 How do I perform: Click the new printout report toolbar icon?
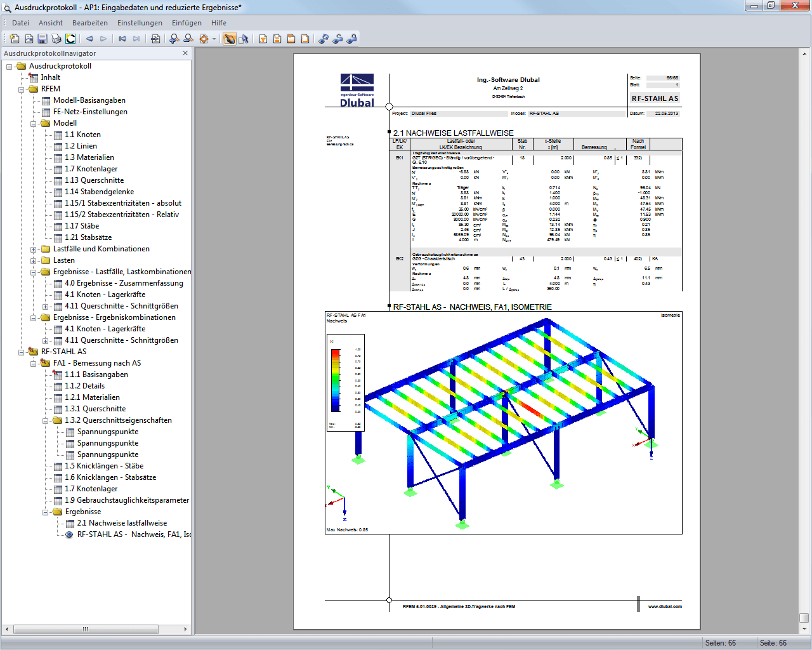pos(15,39)
